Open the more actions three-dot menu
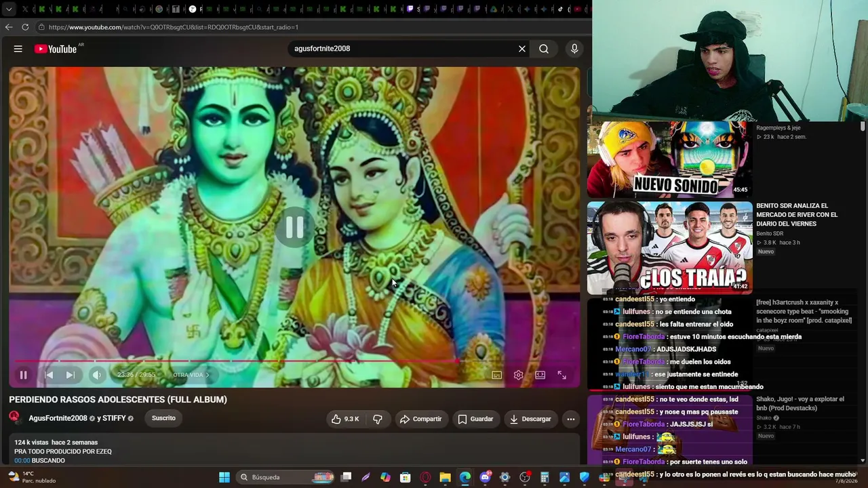 coord(571,419)
